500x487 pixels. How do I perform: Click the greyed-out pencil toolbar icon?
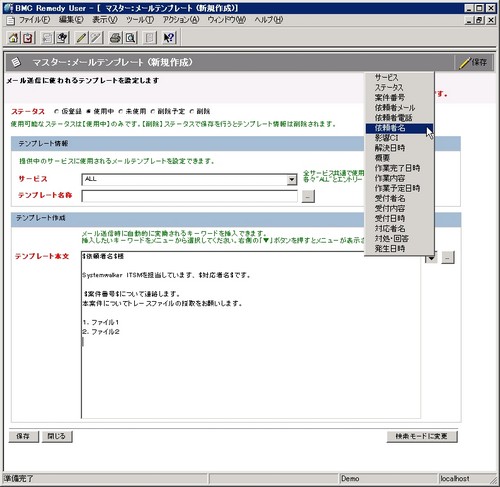[x=96, y=38]
